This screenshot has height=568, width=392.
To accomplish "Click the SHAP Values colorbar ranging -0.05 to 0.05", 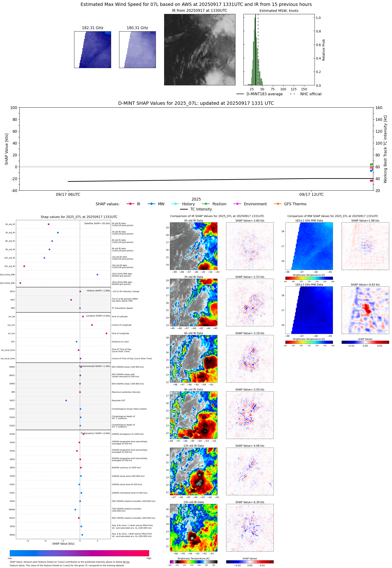I will point(365,342).
